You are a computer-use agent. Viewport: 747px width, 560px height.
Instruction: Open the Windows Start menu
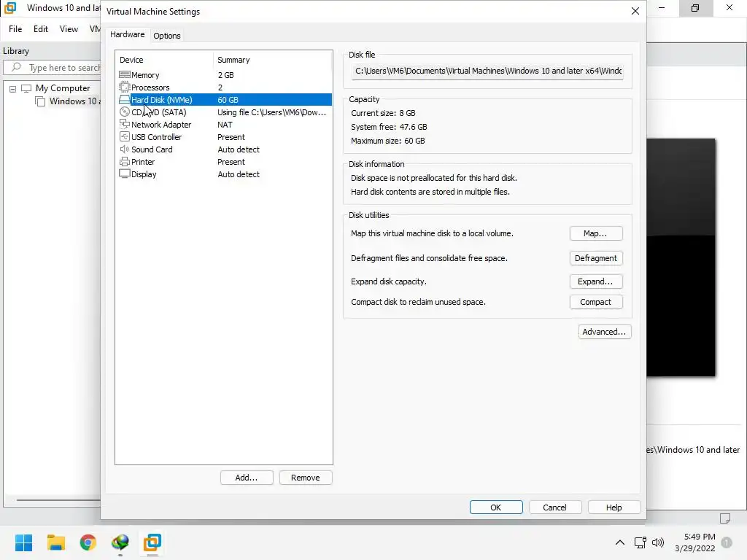point(23,542)
